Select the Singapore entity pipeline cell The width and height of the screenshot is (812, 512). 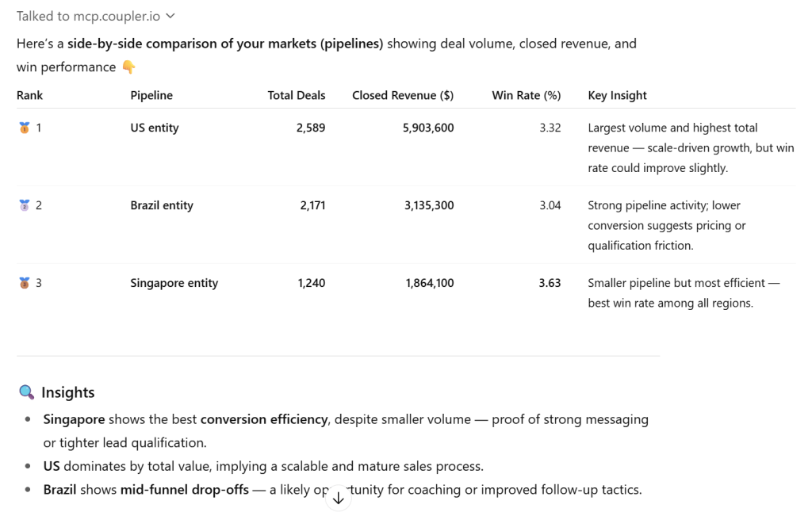point(174,283)
